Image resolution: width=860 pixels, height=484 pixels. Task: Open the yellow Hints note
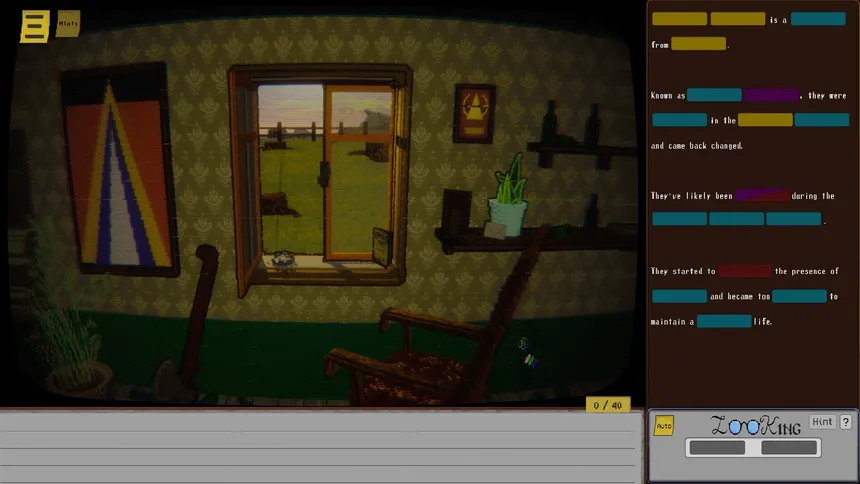tap(68, 24)
